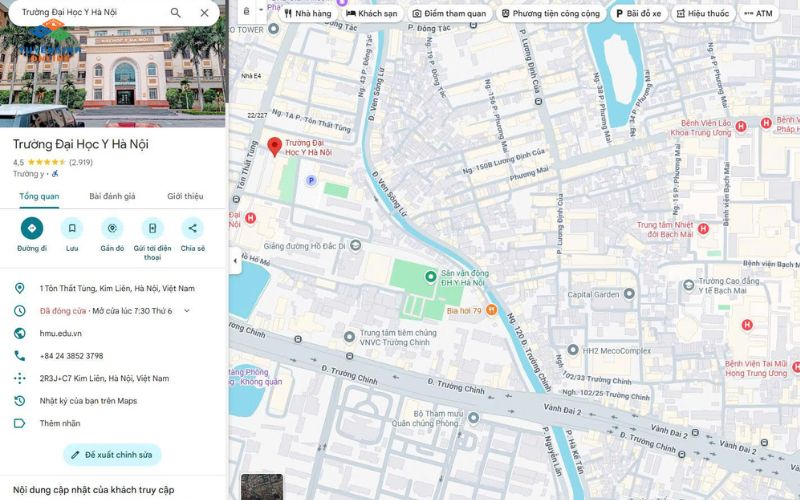Click the red pin of Trường Đại Học Y Hà Nội
Screen dimensions: 800x500
pos(274,146)
